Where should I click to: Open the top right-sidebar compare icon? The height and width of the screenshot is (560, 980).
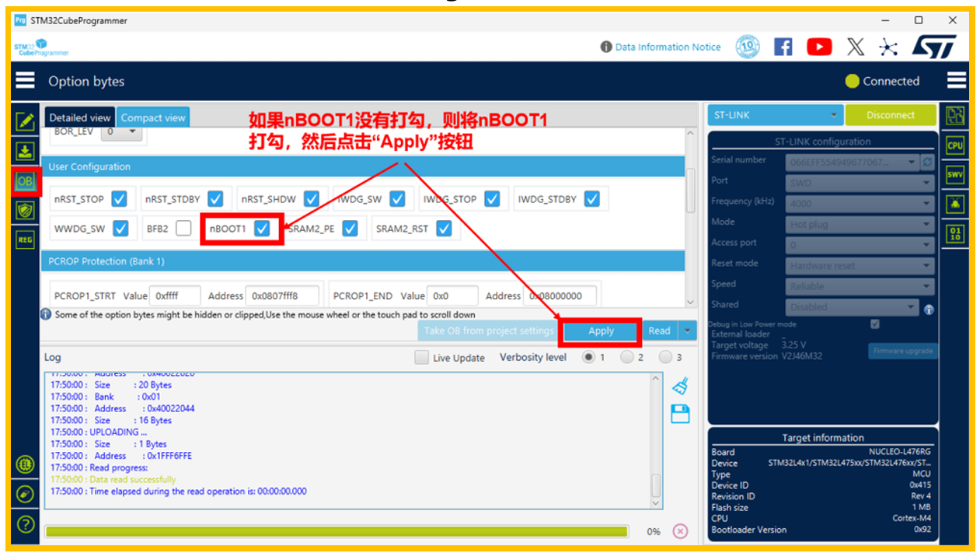pyautogui.click(x=955, y=116)
